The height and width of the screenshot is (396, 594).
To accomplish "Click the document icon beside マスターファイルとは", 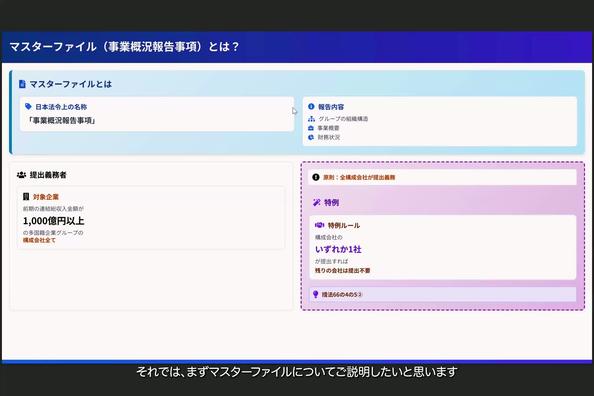I will point(22,84).
